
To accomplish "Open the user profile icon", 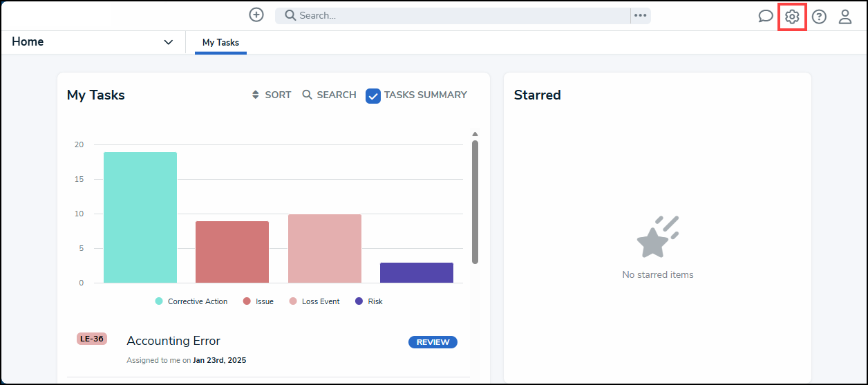I will coord(845,17).
